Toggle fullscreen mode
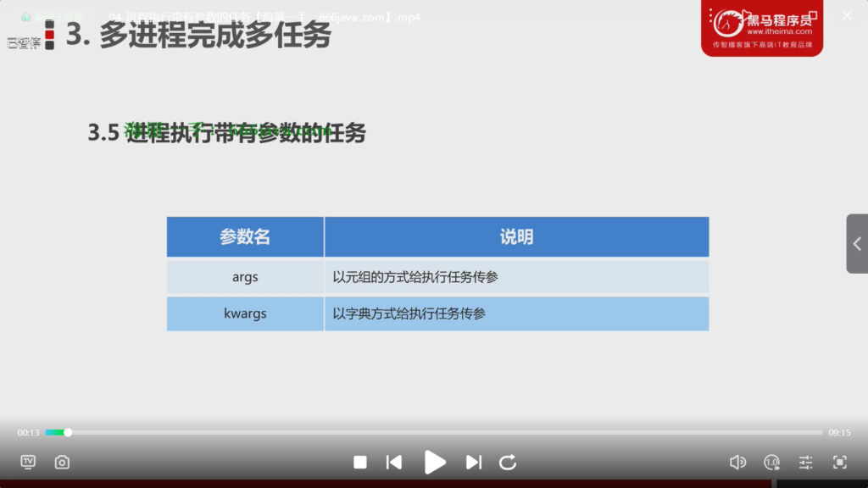 click(840, 462)
